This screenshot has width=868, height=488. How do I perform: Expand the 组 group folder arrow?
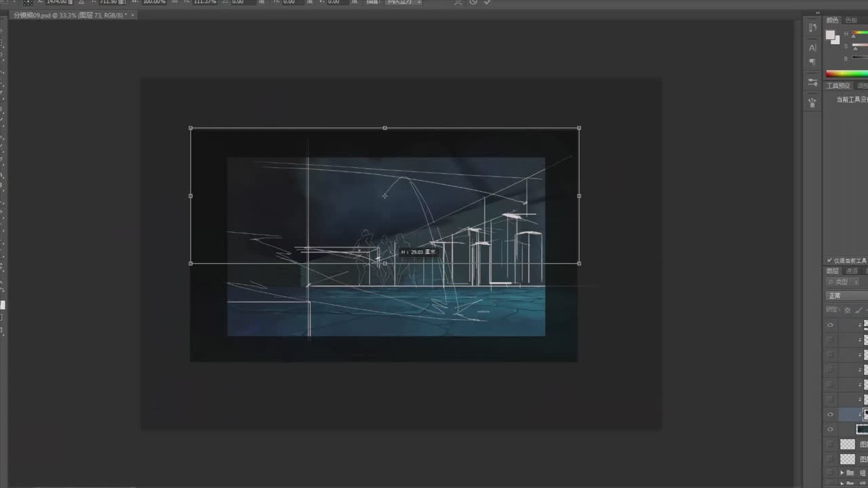[842, 473]
